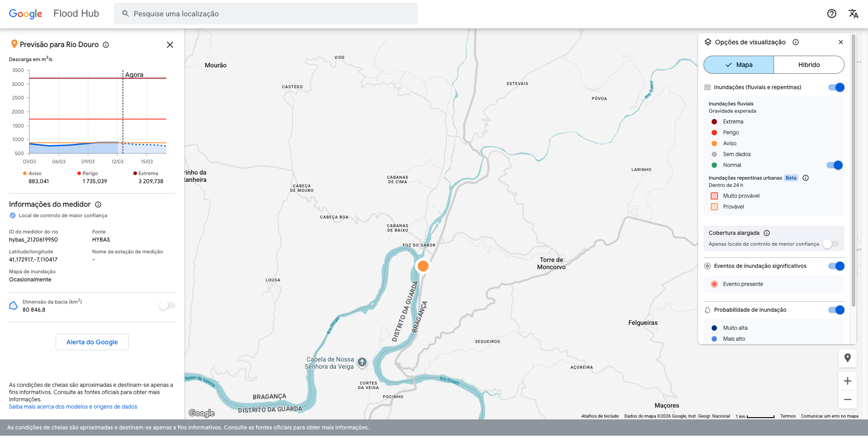Image resolution: width=868 pixels, height=447 pixels.
Task: Click the info icon beside Opções de visualização
Action: 796,42
